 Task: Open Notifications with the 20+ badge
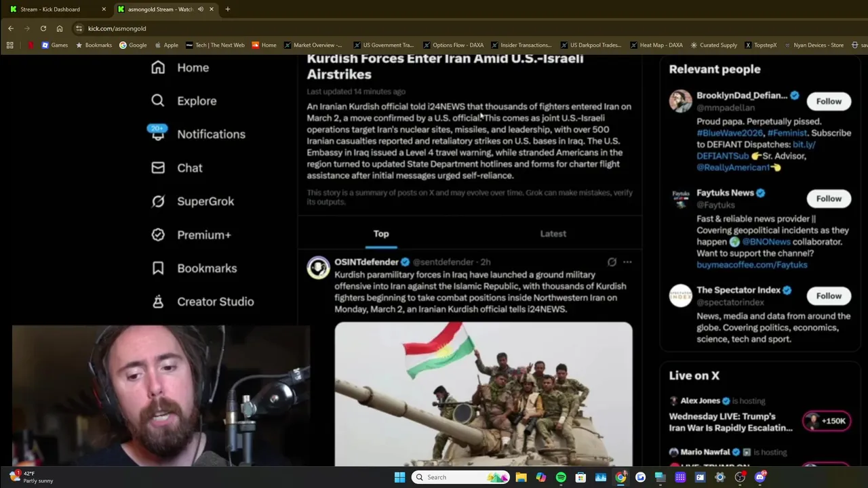pyautogui.click(x=198, y=134)
